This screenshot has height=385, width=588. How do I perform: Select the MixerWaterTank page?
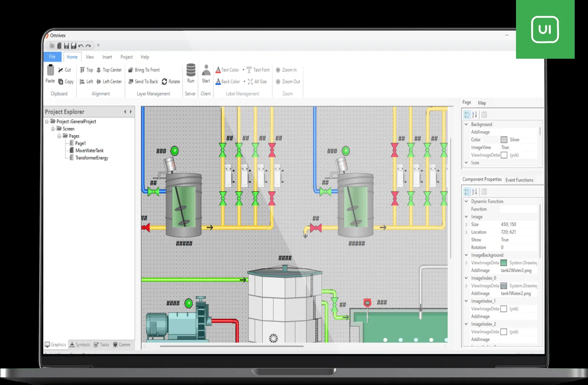click(89, 150)
